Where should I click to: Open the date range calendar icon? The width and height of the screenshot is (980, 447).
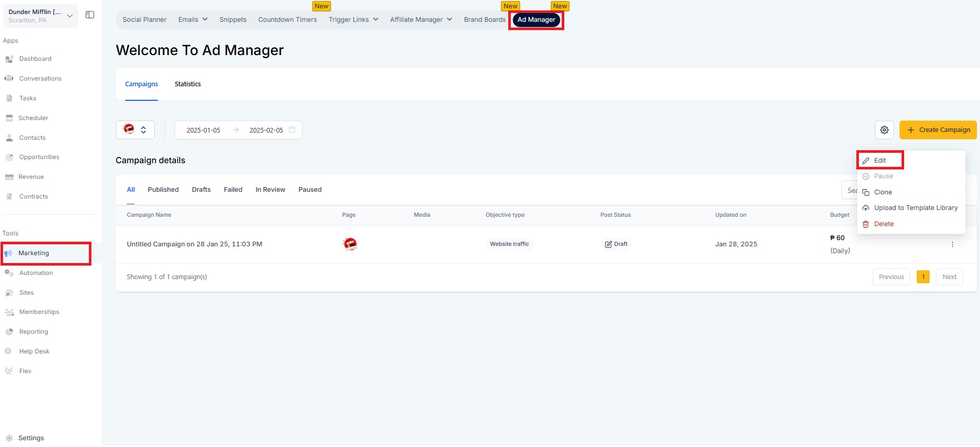[292, 130]
